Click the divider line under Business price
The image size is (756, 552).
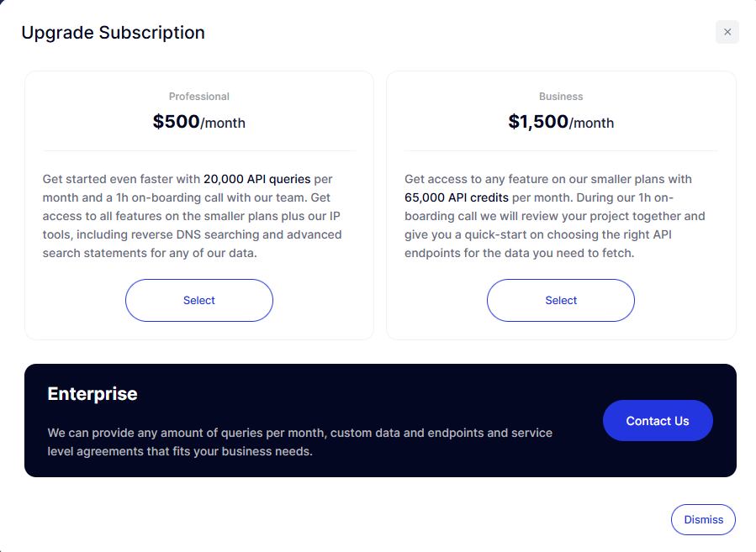click(x=561, y=150)
